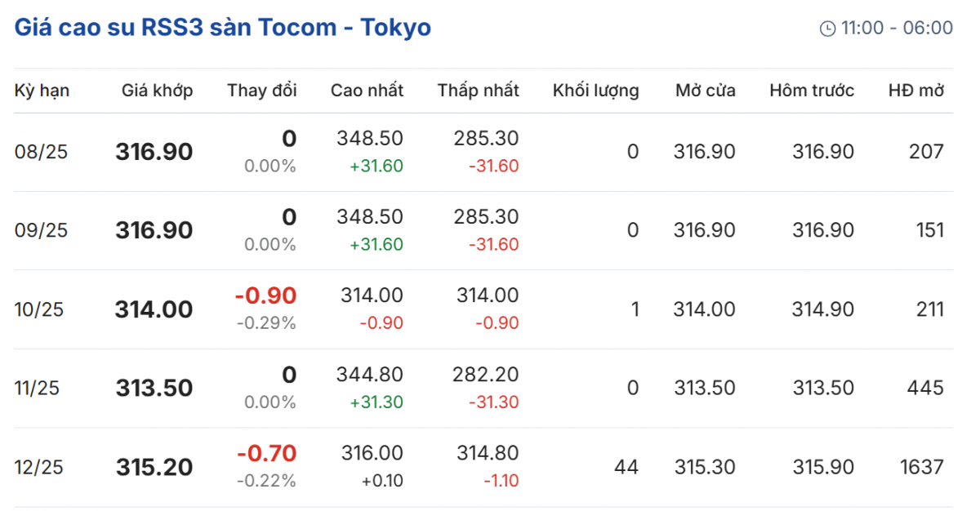Viewport: 980px width, 511px height.
Task: Click the 315.20 matched price
Action: (x=154, y=468)
